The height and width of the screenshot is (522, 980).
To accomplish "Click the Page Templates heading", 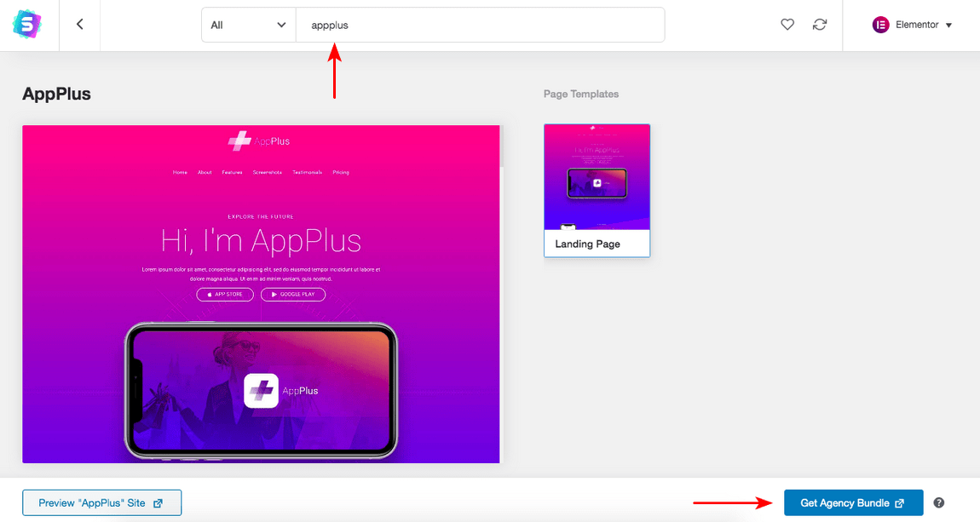I will coord(581,94).
